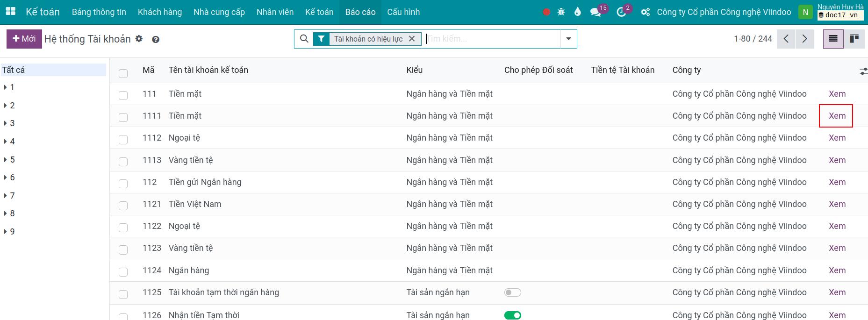This screenshot has height=320, width=868.
Task: Expand account group 1 in sidebar
Action: (x=5, y=87)
